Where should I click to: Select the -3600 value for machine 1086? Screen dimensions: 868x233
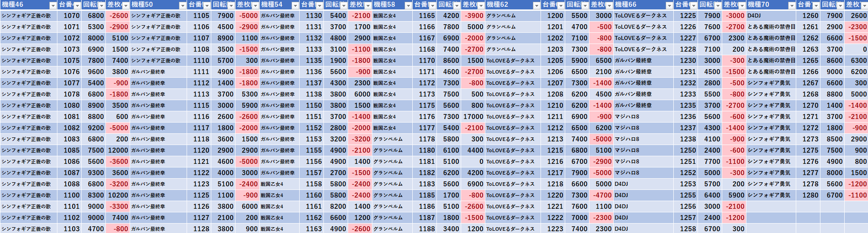pyautogui.click(x=118, y=162)
